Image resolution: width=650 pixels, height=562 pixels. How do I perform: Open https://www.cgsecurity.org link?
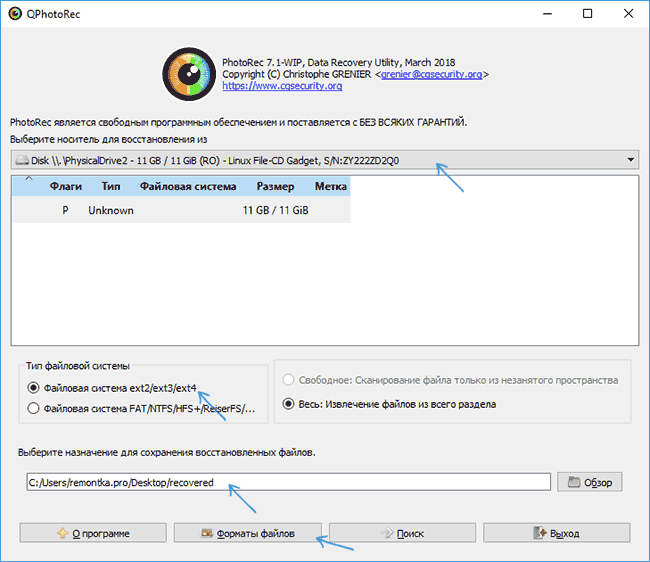282,86
